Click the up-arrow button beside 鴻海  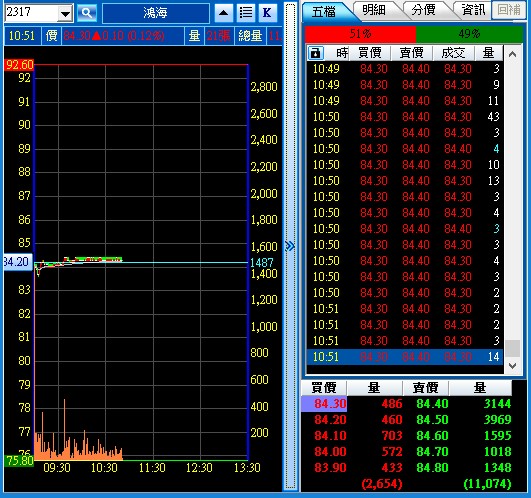[x=224, y=13]
